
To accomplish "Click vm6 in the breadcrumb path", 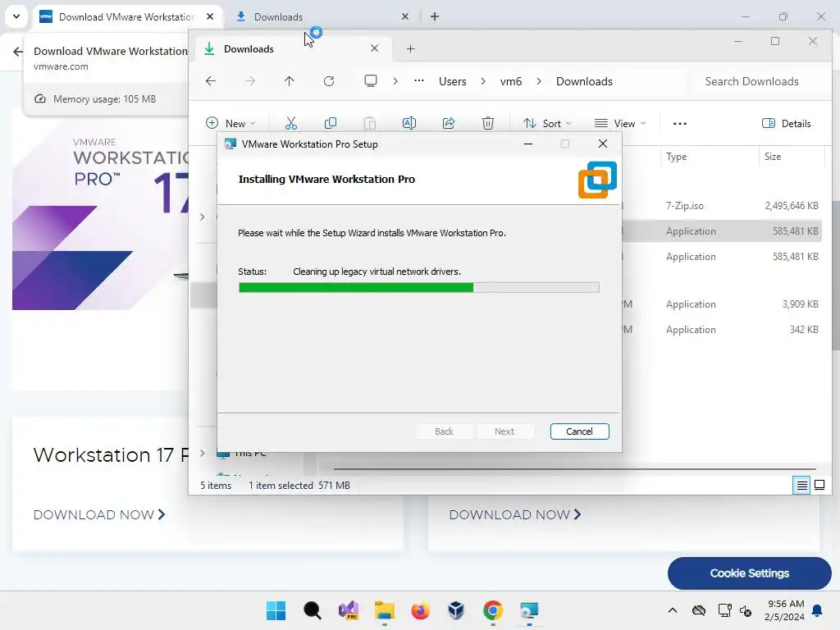I will (511, 81).
